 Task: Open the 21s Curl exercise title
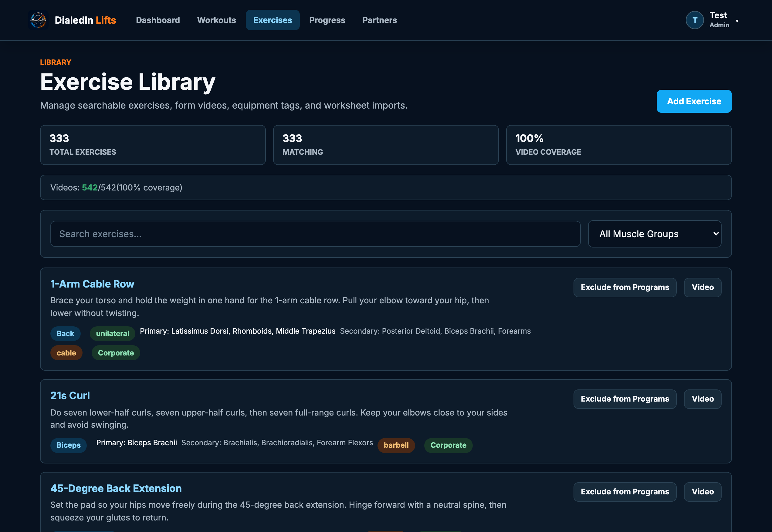tap(70, 396)
